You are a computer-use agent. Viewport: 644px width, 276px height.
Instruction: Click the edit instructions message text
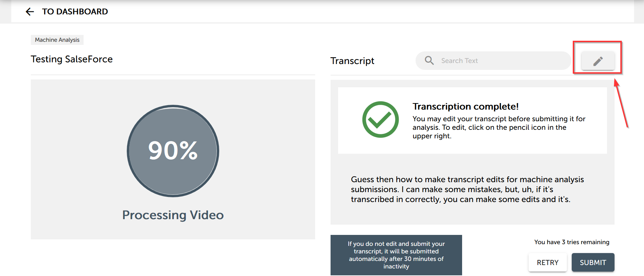click(x=499, y=127)
